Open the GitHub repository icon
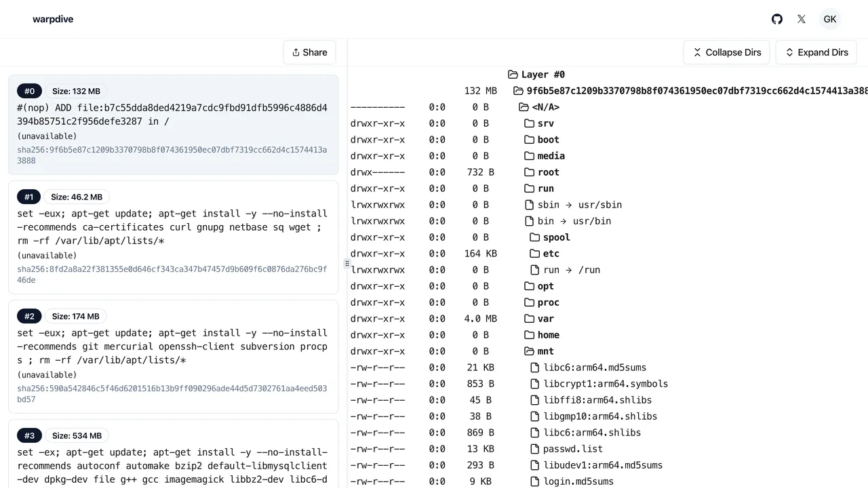 [x=776, y=19]
